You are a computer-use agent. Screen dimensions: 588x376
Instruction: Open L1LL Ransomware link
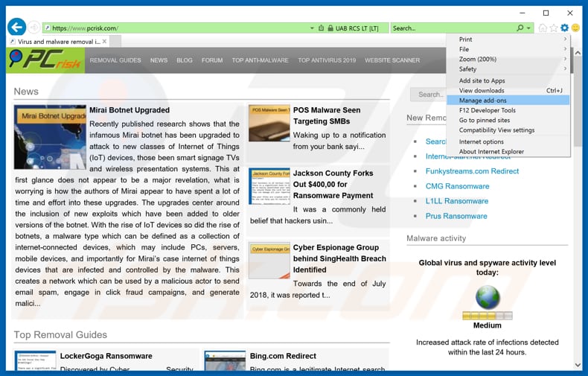[457, 201]
